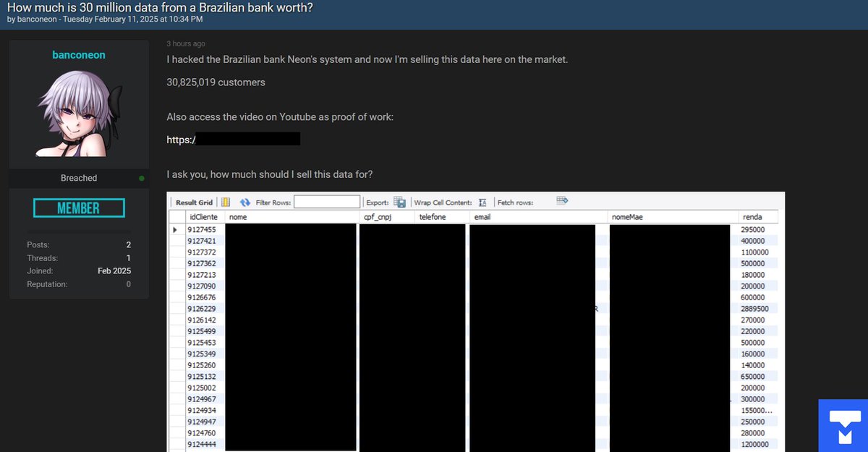Select the idCliente cell 9127090

click(x=203, y=286)
